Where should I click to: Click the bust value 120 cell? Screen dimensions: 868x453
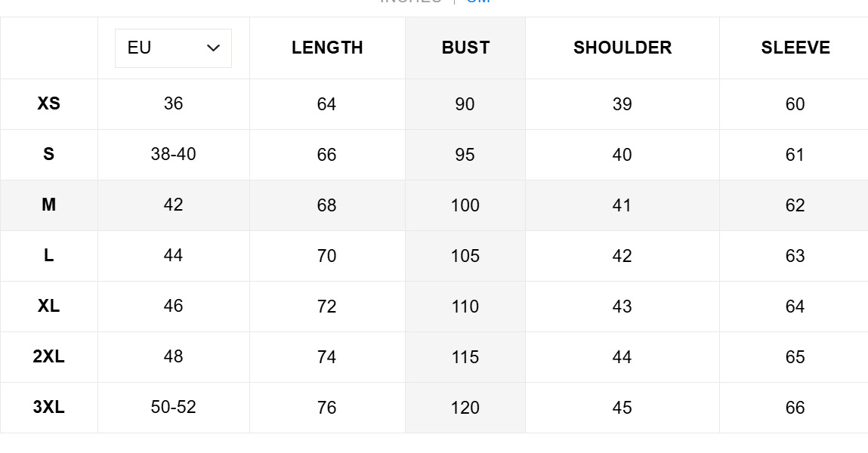point(465,408)
